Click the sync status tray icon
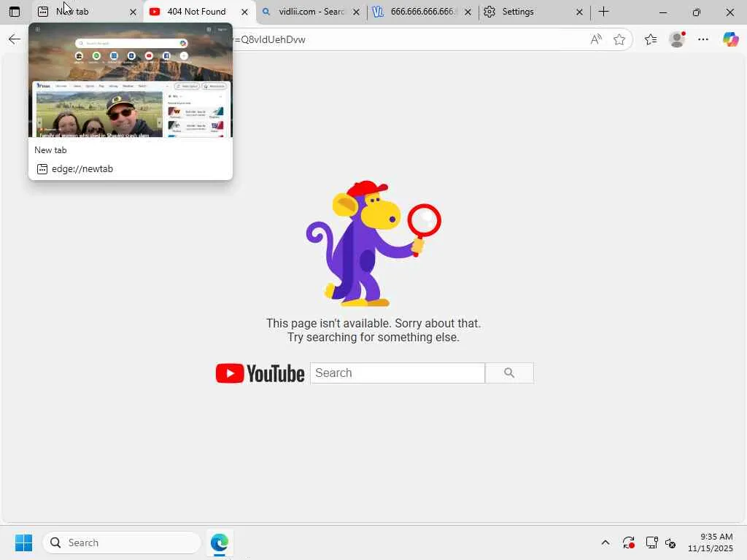Screen dimensions: 747x560 [628, 542]
